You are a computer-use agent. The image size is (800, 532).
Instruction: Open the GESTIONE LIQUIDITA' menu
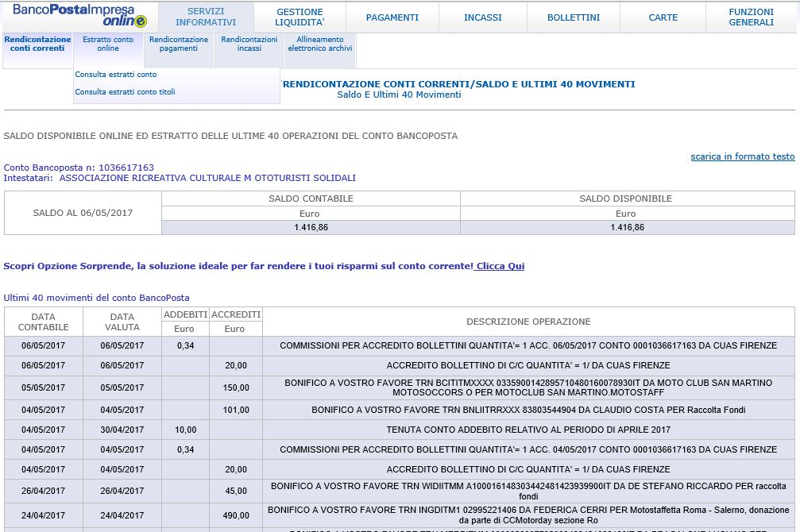[x=300, y=17]
